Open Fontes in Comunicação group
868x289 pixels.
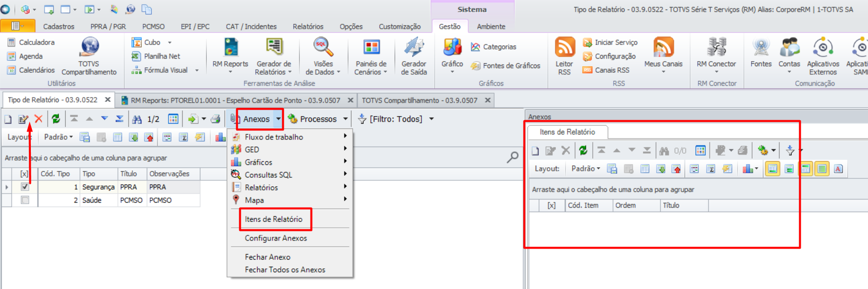coord(761,53)
